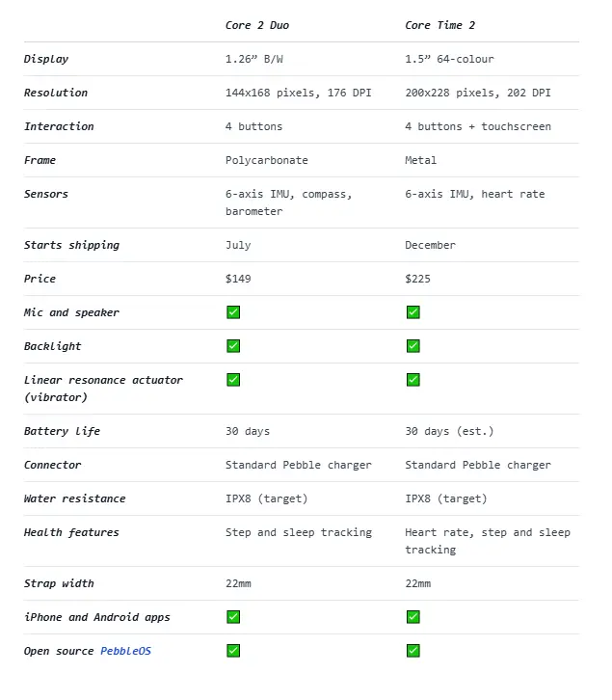Select the Water resistance row label
Viewport: 612px width, 700px height.
(x=74, y=498)
